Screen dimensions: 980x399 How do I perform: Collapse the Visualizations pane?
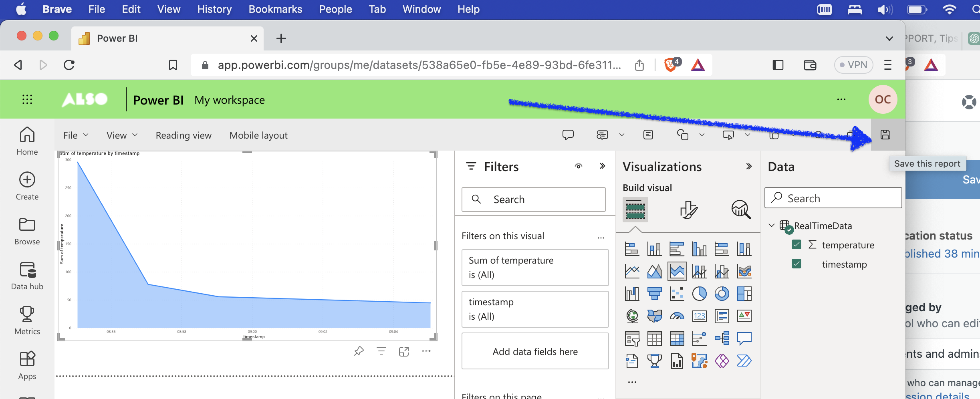coord(748,166)
